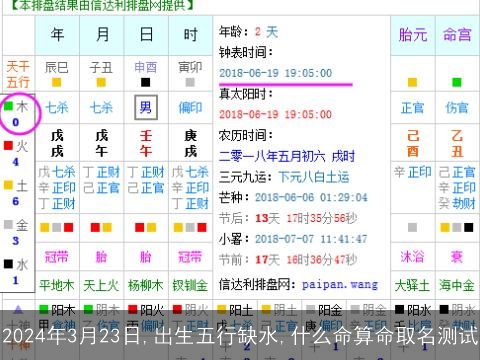Click the green square beside 阳木
This screenshot has width=480, height=360.
click(44, 310)
